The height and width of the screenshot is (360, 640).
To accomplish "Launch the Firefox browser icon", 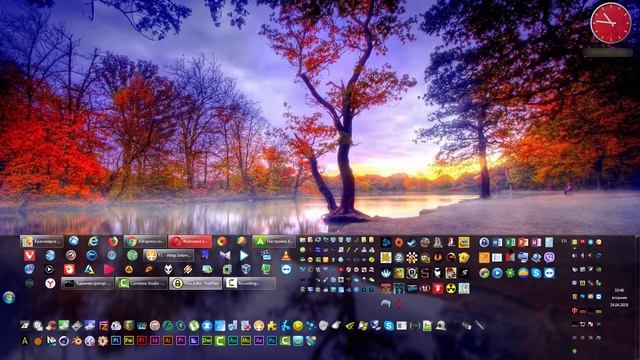I will point(113,241).
